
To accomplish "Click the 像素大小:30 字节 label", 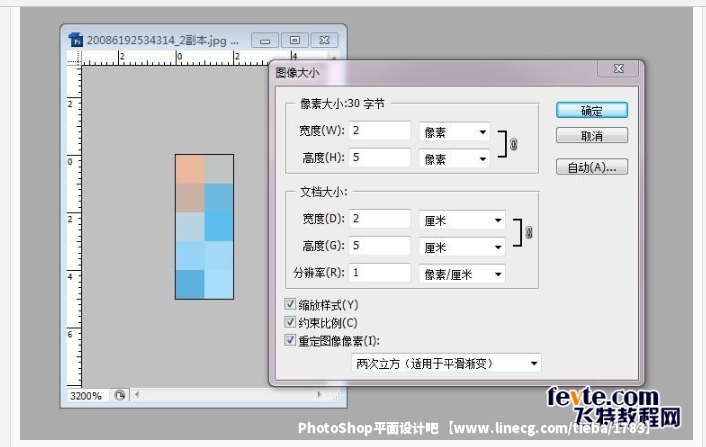I will point(342,104).
